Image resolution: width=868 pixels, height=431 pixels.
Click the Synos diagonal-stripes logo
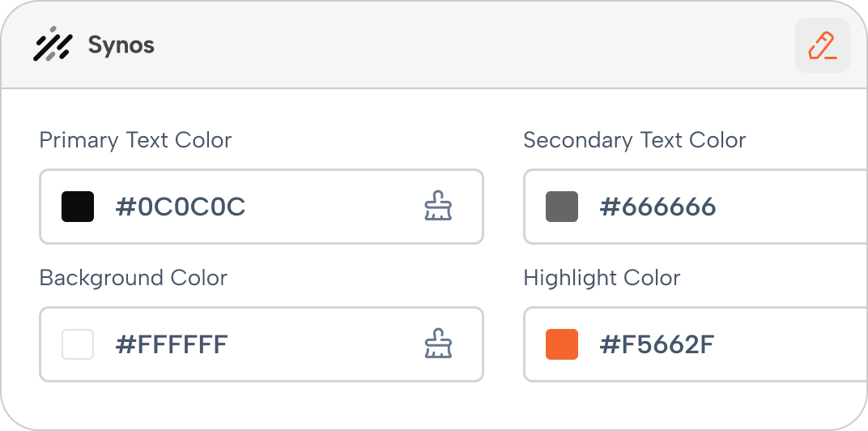53,45
